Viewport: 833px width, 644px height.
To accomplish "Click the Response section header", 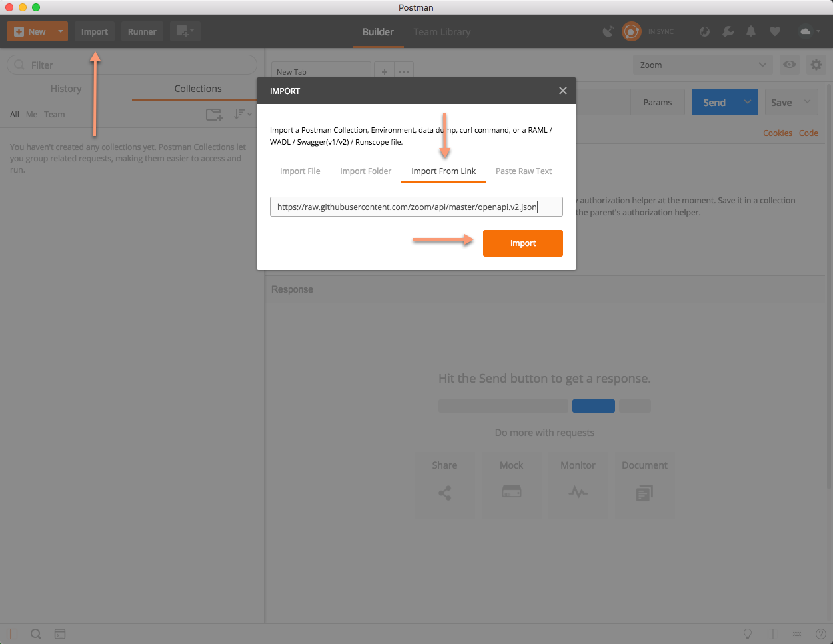I will pyautogui.click(x=292, y=289).
